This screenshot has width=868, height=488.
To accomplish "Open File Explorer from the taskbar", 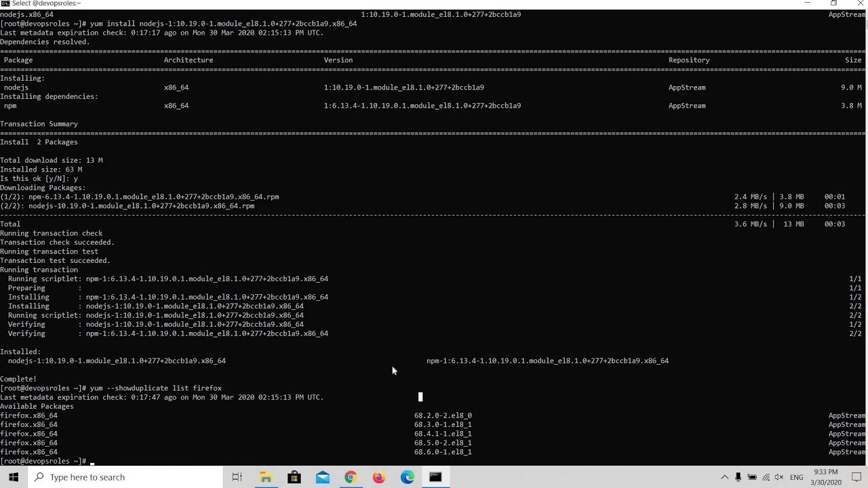I will [266, 477].
